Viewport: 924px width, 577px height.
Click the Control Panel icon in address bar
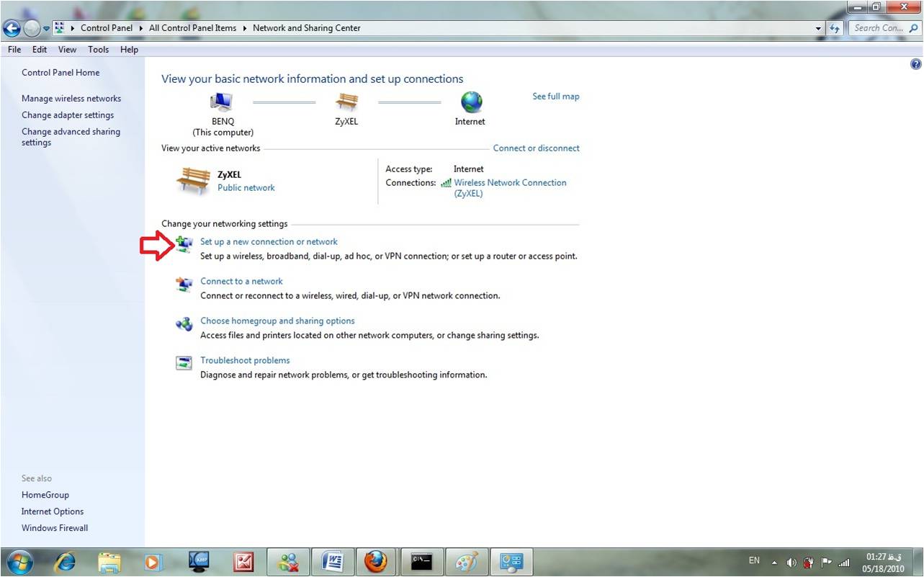[60, 28]
